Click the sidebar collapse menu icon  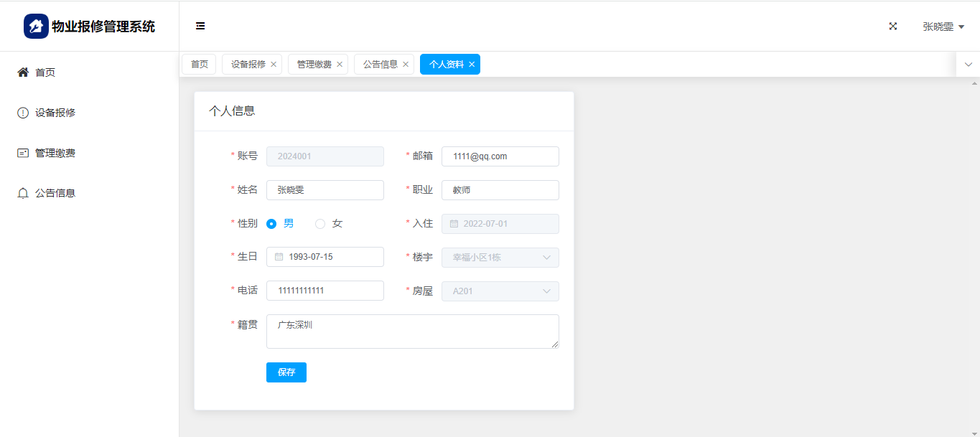(x=200, y=27)
